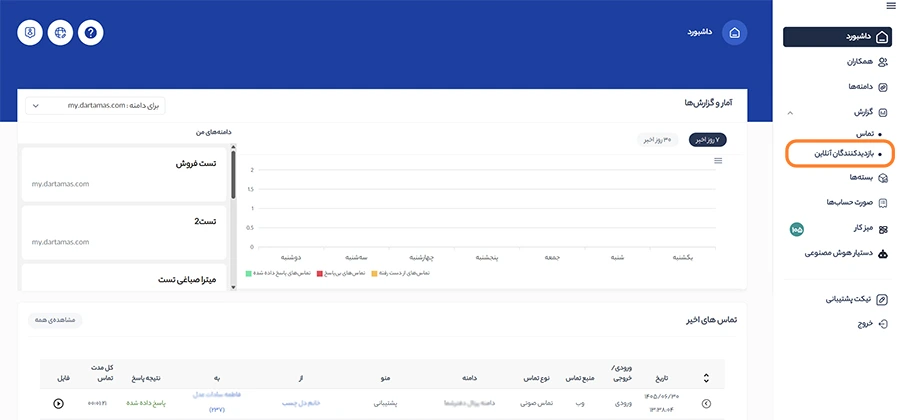
Task: Open the chart options menu icon
Action: point(718,161)
